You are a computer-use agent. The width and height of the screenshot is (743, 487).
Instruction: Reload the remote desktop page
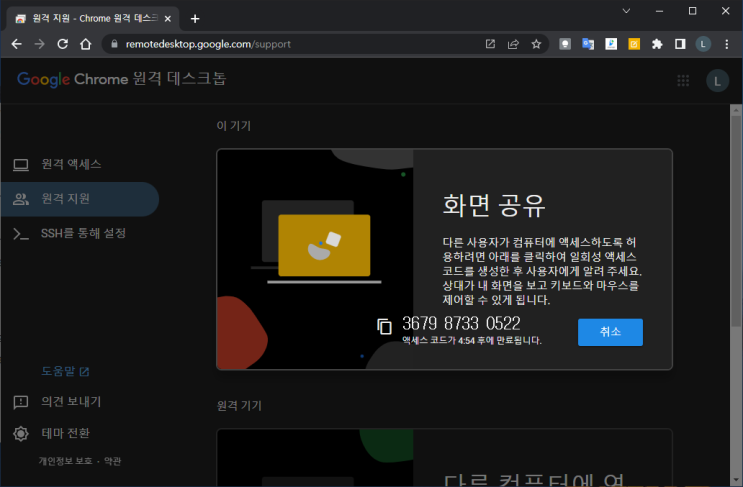point(63,44)
